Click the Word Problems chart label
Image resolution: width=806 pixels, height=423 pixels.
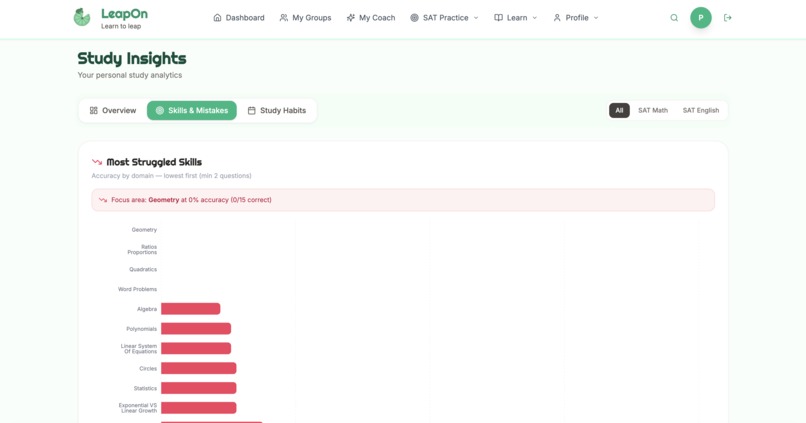(x=137, y=289)
